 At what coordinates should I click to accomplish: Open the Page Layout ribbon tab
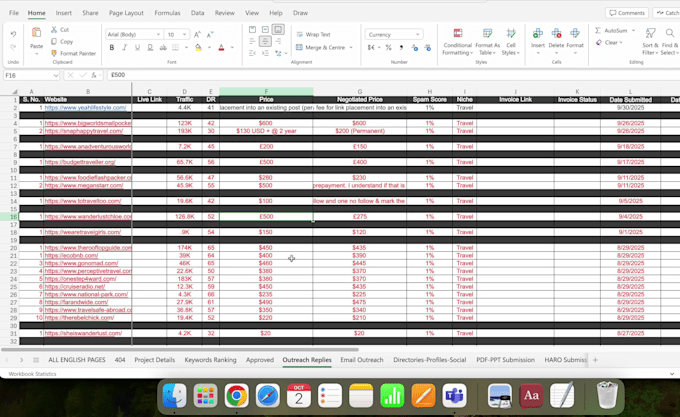(x=126, y=13)
